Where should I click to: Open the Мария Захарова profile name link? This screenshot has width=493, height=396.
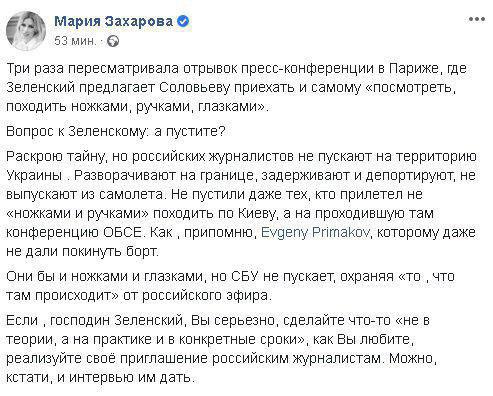[113, 22]
